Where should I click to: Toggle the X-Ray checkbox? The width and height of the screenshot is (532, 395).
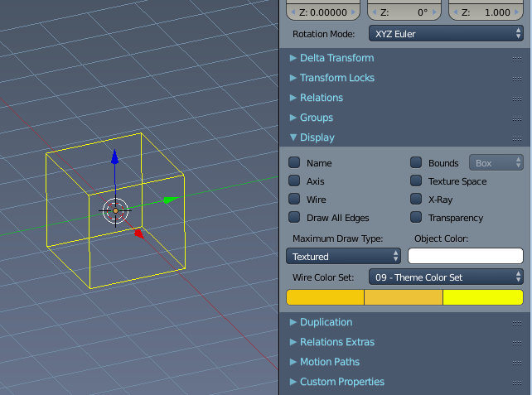[416, 200]
